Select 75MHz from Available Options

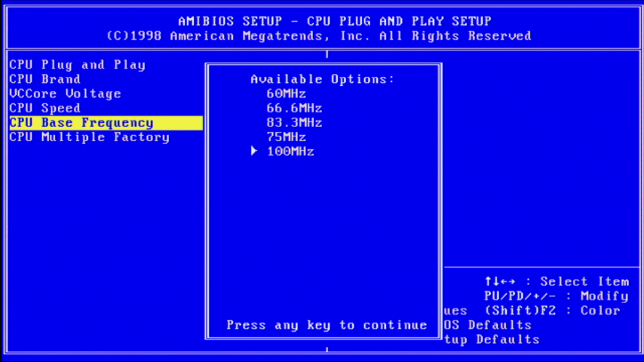286,137
